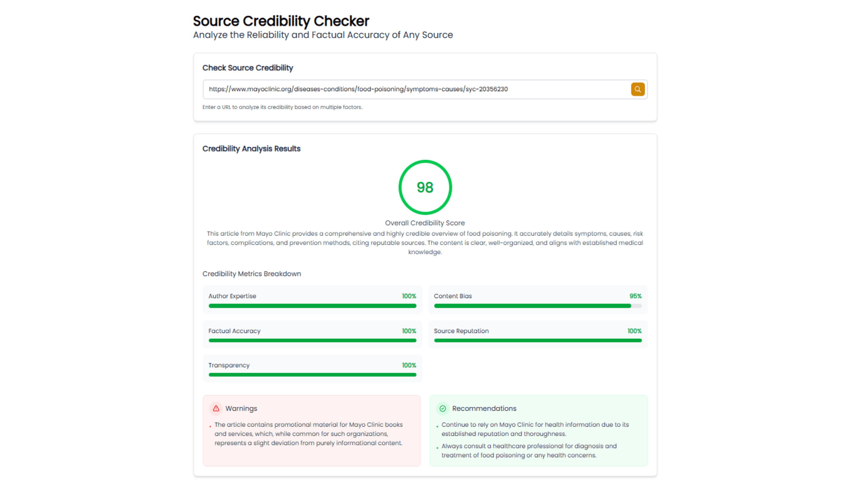Click the orange search magnifier button
Image resolution: width=868 pixels, height=488 pixels.
point(637,89)
